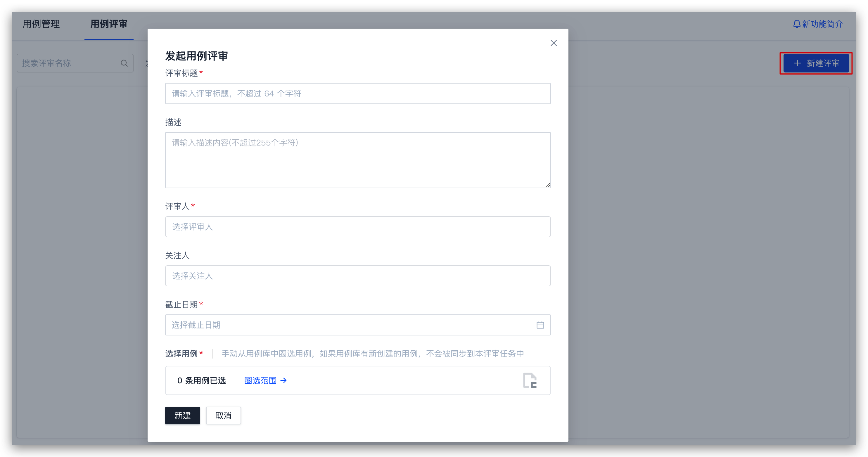Click the search magnifier icon
The image size is (868, 457).
(124, 63)
